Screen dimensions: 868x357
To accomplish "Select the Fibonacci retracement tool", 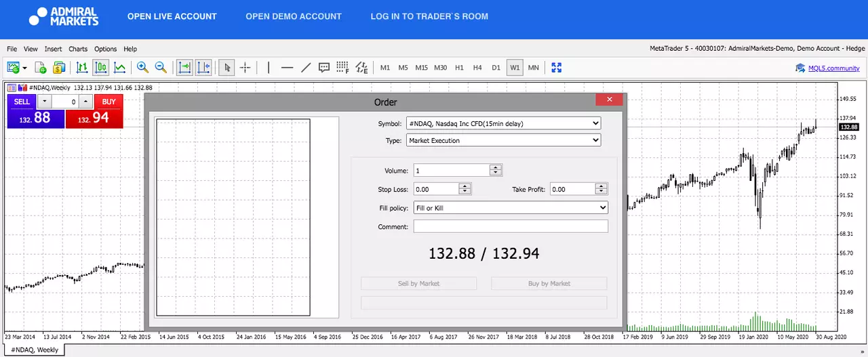I will pyautogui.click(x=342, y=68).
